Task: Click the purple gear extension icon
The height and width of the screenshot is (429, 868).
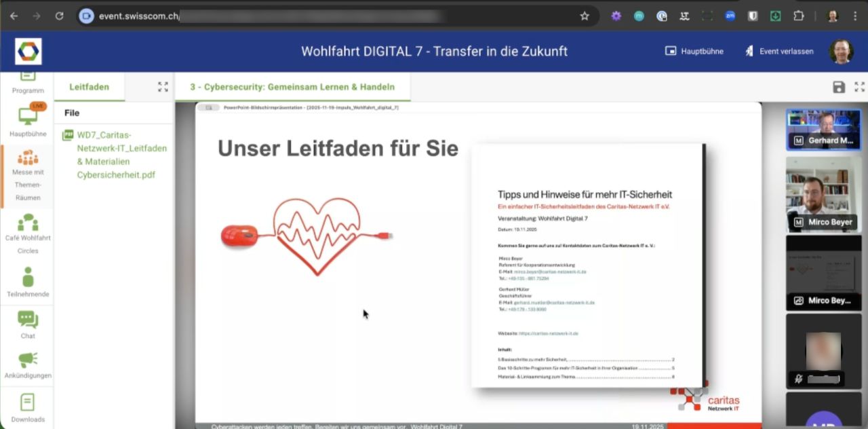Action: tap(616, 16)
